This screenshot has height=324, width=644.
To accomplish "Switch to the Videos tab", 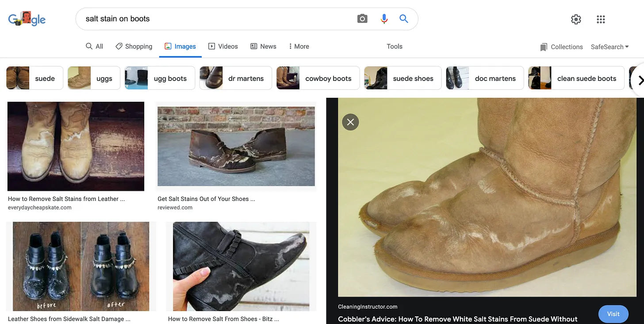I will 223,46.
